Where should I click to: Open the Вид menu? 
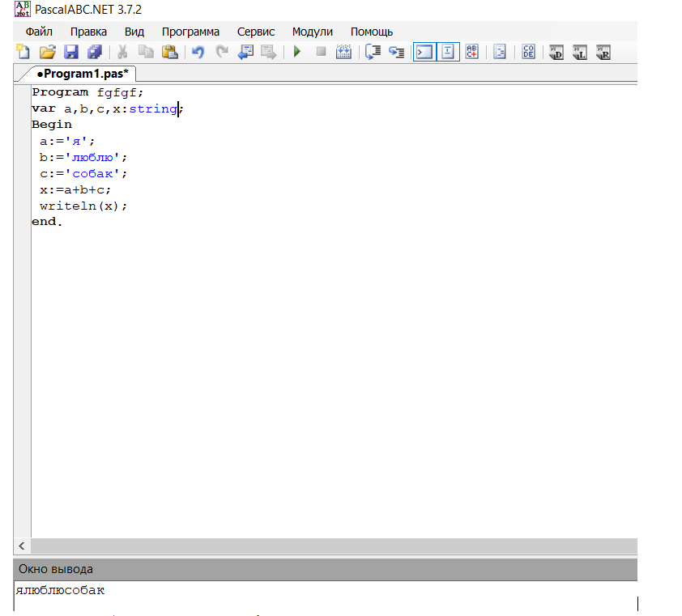(x=134, y=32)
